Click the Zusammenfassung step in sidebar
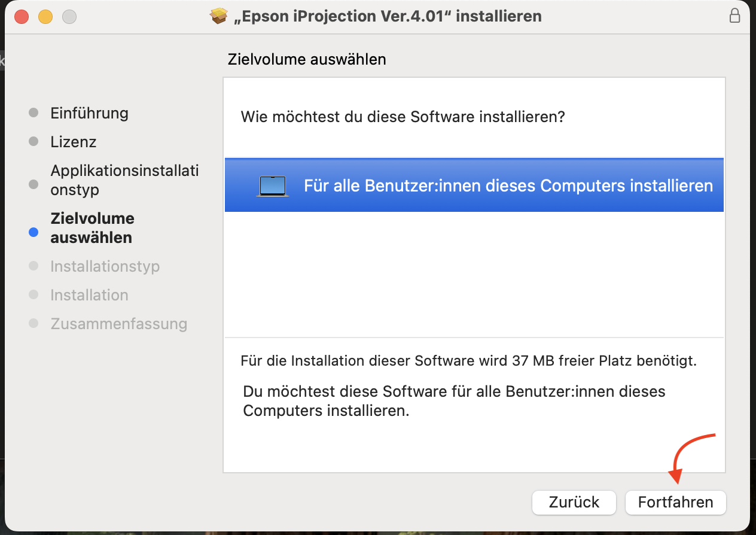 [x=119, y=324]
